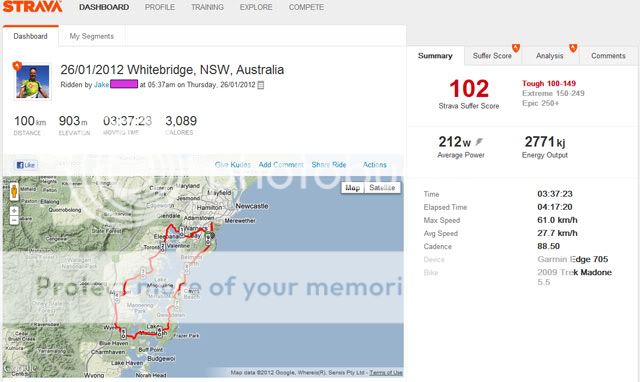This screenshot has height=382, width=640.
Task: Click the power meter icon next to 212w
Action: (x=479, y=142)
